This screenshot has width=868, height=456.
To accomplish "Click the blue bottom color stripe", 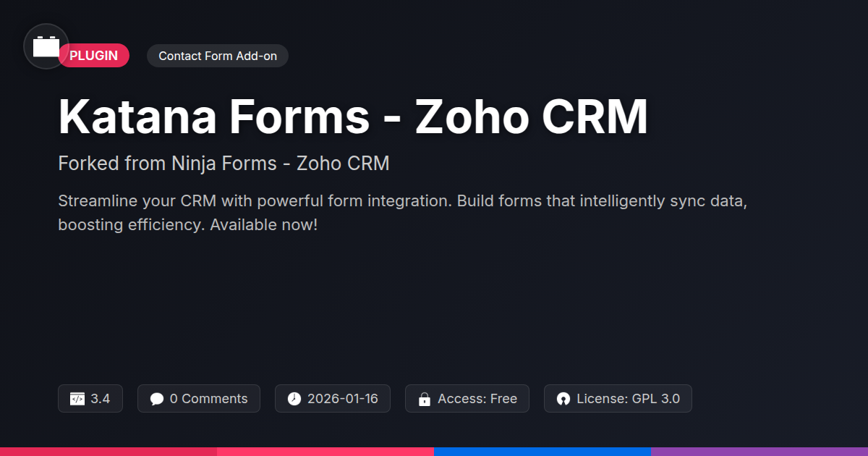I will (x=542, y=452).
